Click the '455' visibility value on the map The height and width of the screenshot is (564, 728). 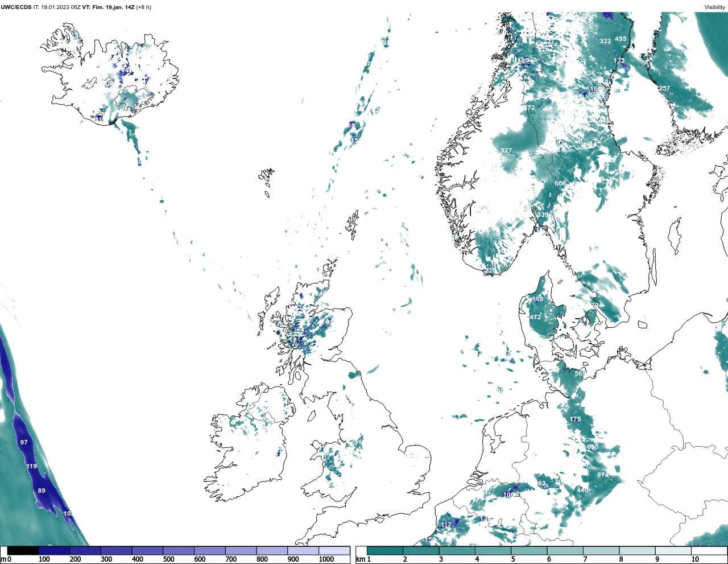pyautogui.click(x=621, y=39)
